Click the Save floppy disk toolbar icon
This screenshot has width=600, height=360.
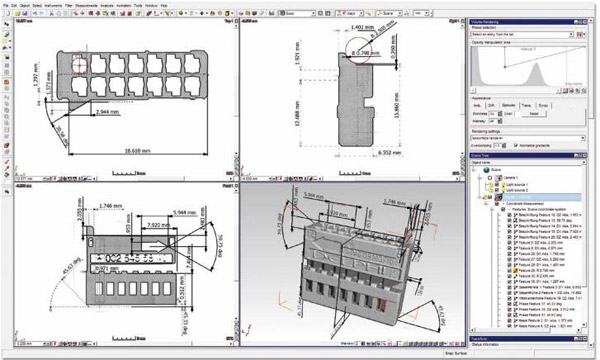pyautogui.click(x=25, y=13)
